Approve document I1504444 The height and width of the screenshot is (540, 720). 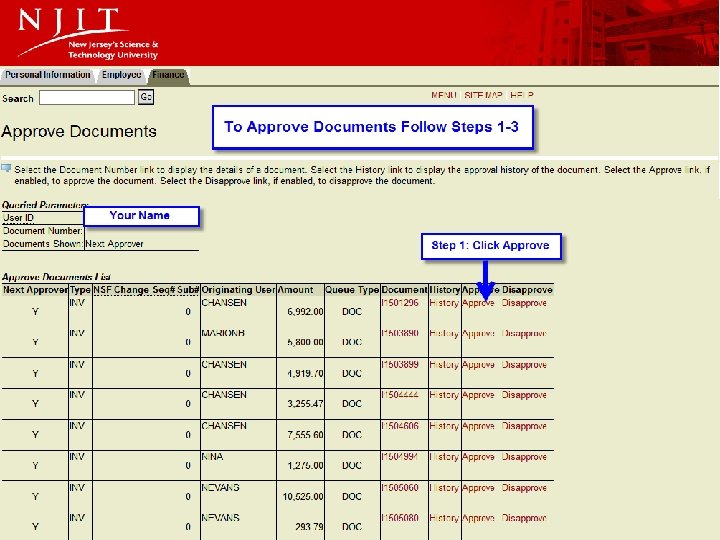click(x=478, y=395)
